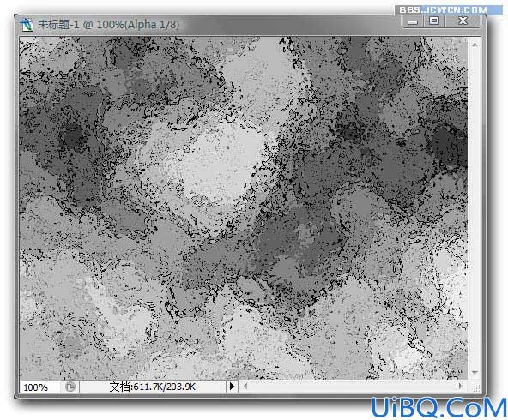Click the window resize grip in bottom corner
508x420 pixels.
pos(476,388)
